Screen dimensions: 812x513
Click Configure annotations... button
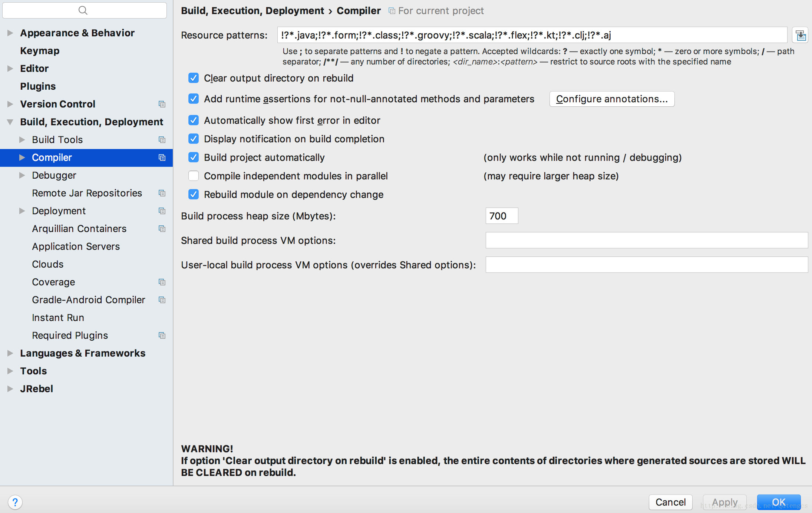[x=612, y=99]
